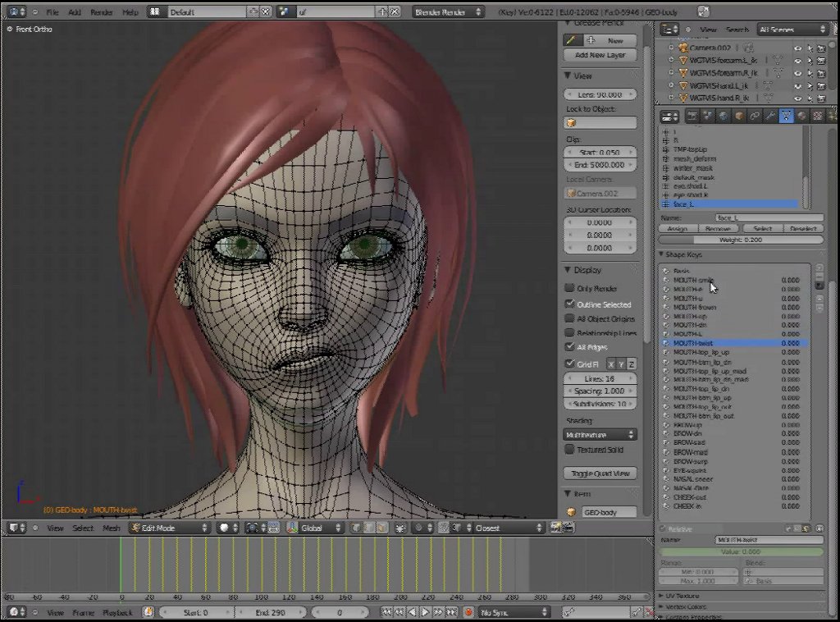Viewport: 840px width, 622px height.
Task: Click the vertex group Weight slider
Action: click(x=742, y=240)
